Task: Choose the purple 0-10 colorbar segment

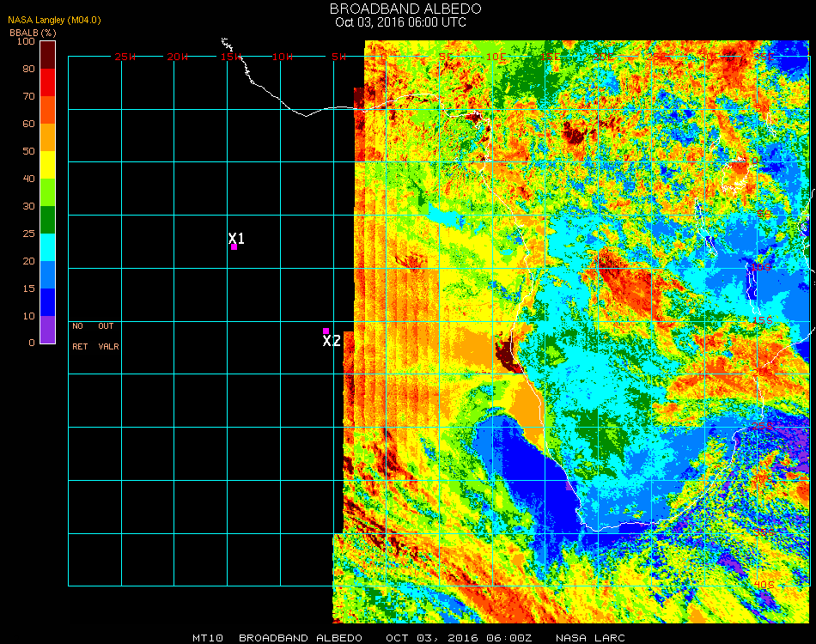Action: click(47, 330)
